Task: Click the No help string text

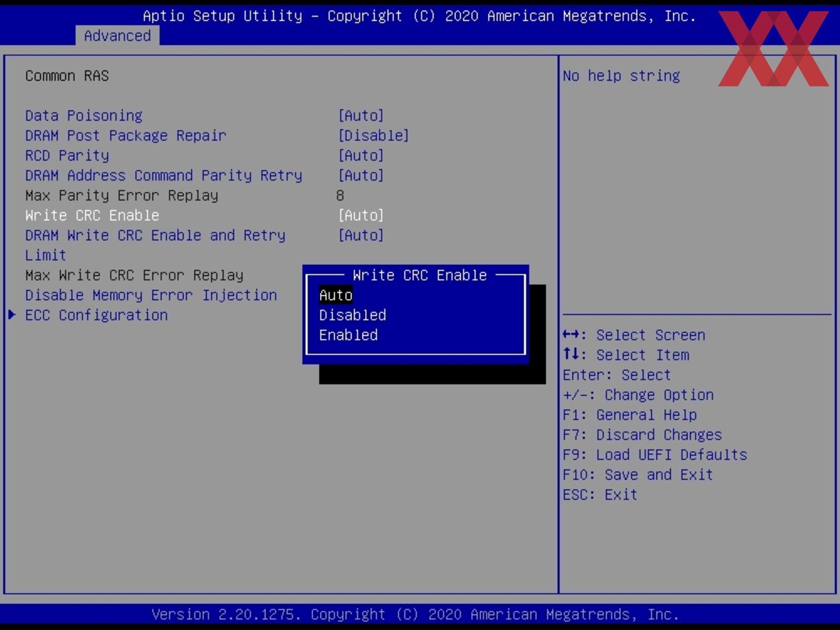Action: pos(621,75)
